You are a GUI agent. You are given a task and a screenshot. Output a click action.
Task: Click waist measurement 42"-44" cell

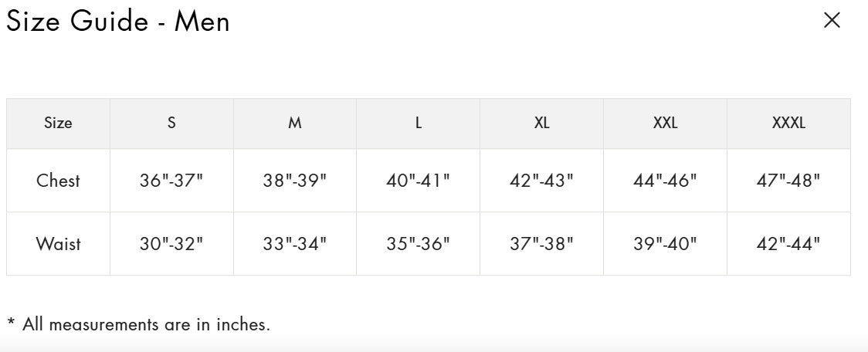point(788,244)
